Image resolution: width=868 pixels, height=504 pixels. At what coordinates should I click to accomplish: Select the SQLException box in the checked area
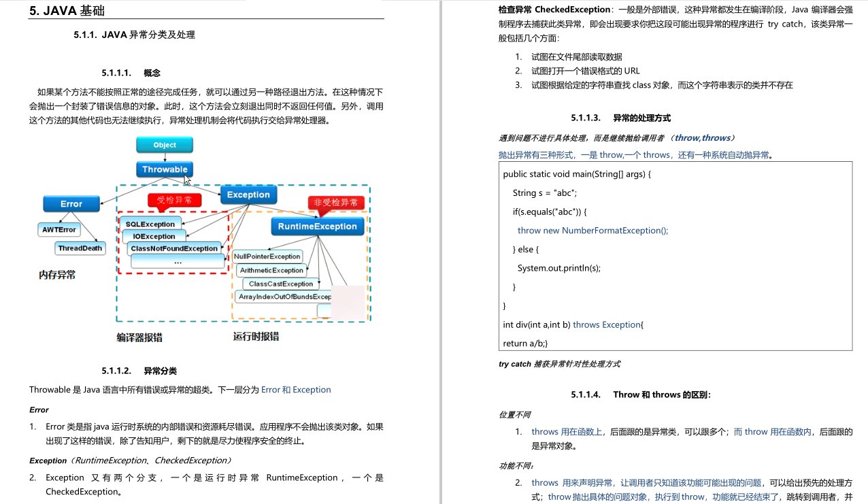[151, 224]
